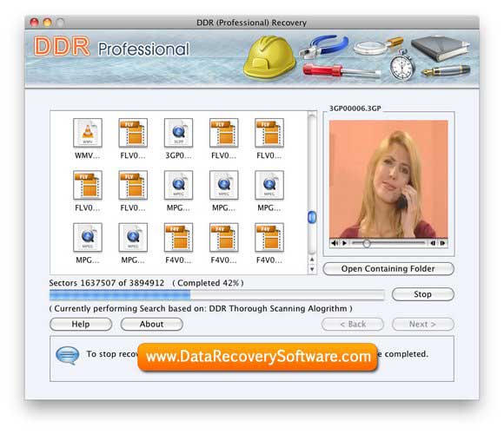Select the first MPG file in the bottom row

click(x=88, y=237)
